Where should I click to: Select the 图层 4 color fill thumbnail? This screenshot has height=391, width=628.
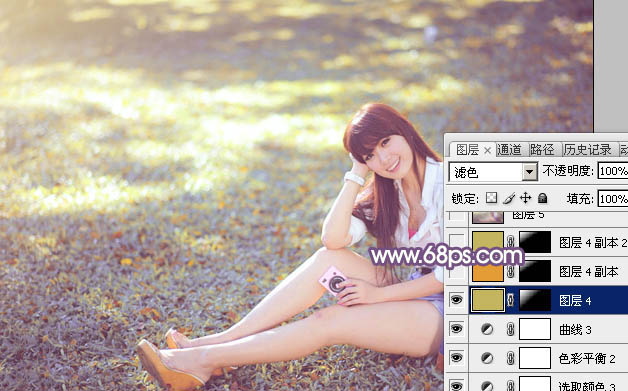pyautogui.click(x=488, y=300)
